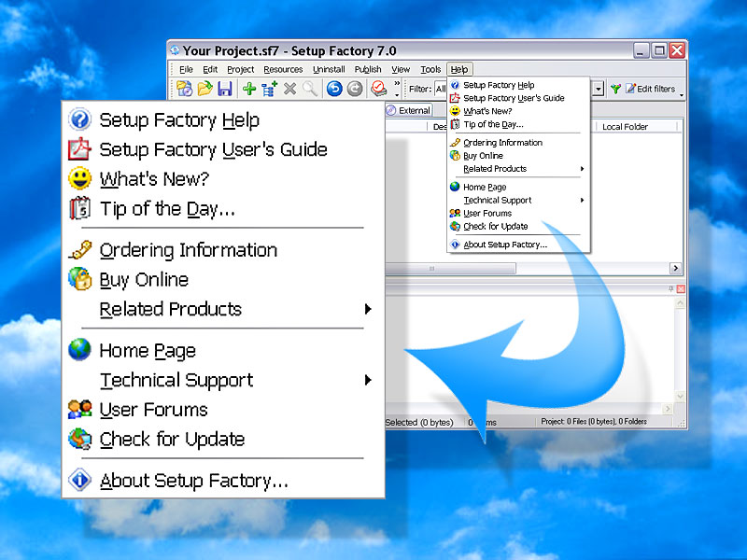The image size is (747, 560).
Task: Open the View menu
Action: coord(401,69)
